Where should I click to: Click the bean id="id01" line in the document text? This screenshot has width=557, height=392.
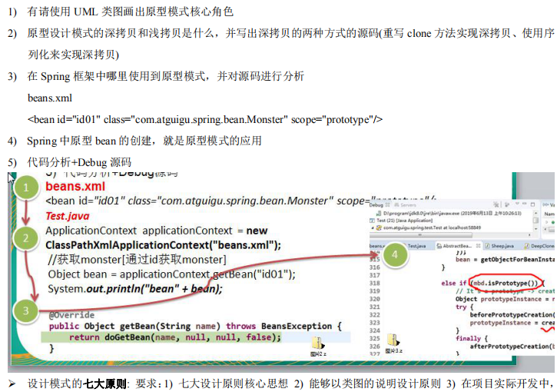205,119
